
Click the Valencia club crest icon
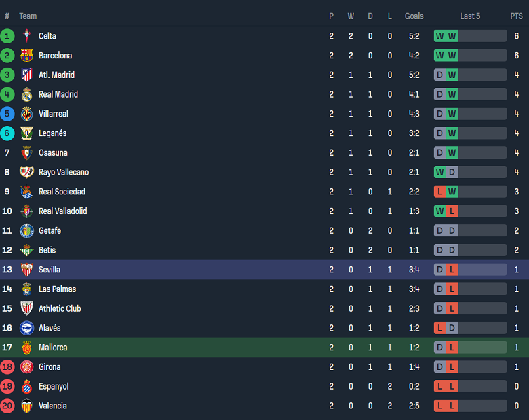[x=26, y=406]
